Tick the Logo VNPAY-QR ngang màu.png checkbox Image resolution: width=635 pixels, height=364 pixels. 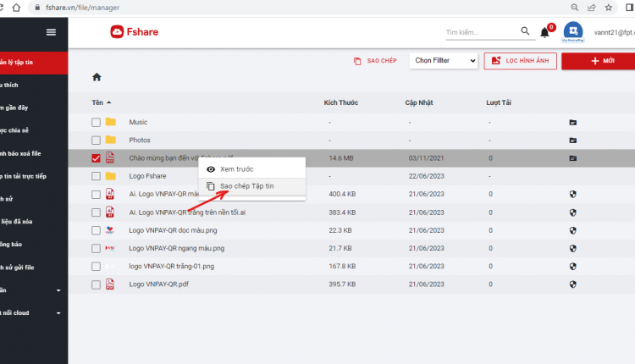pos(96,248)
